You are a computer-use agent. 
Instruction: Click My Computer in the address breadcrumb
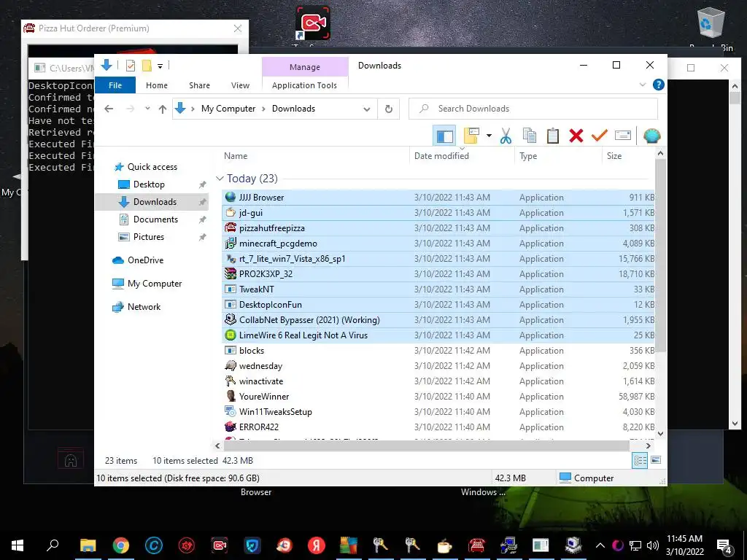(x=228, y=109)
